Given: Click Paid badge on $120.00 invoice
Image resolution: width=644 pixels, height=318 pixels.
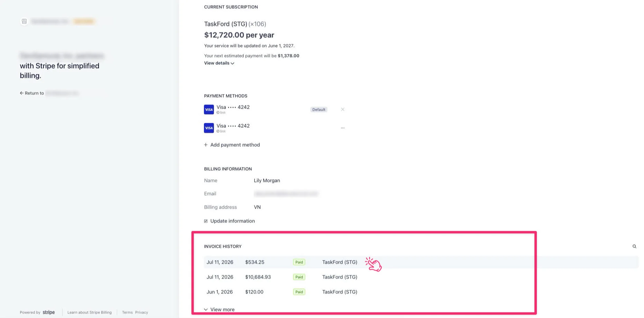Looking at the screenshot, I should [299, 292].
